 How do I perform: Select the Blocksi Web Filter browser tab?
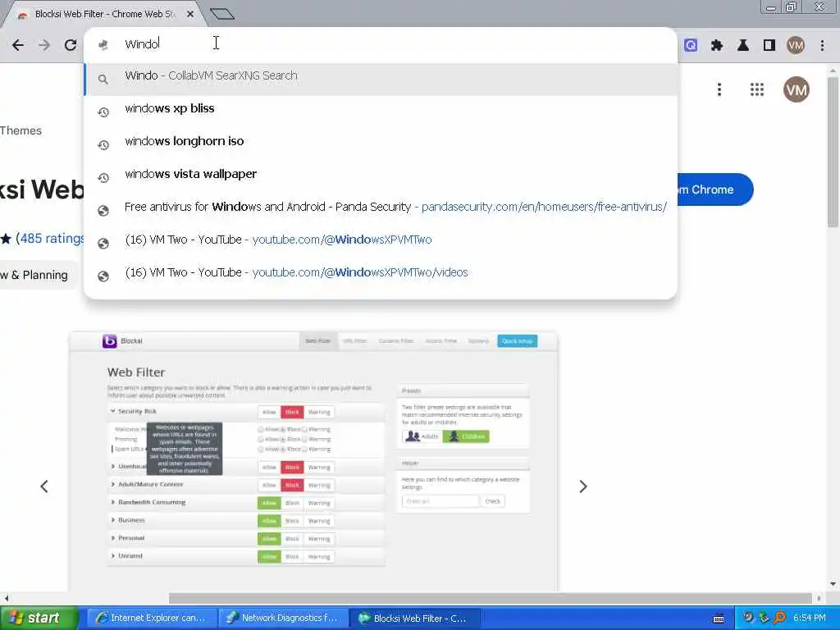coord(105,14)
